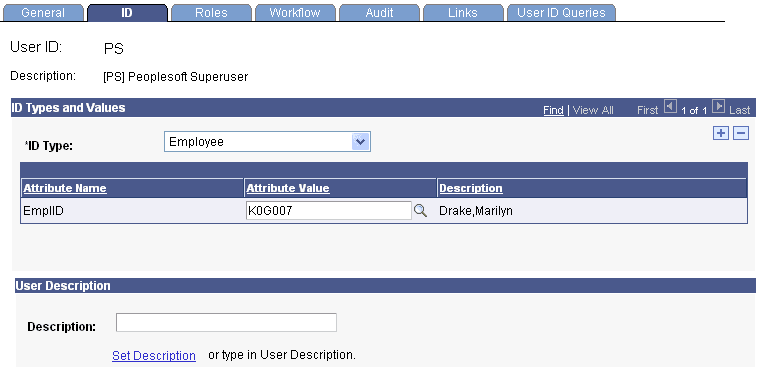Switch to the Links tab
Screen dimensions: 759x367
463,13
